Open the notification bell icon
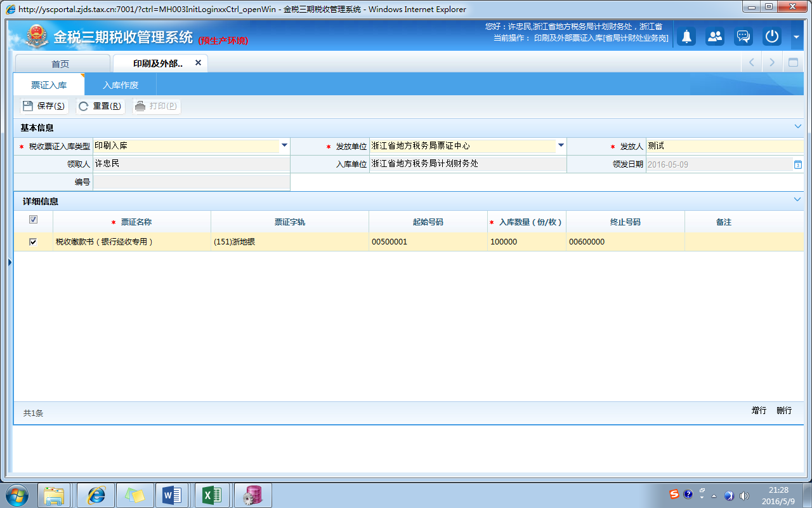This screenshot has width=812, height=508. (686, 36)
